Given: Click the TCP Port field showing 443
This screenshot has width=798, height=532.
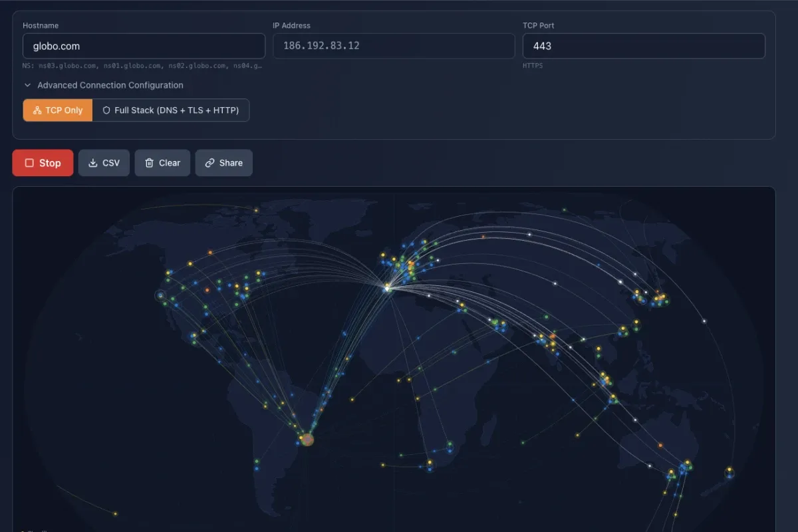Looking at the screenshot, I should pyautogui.click(x=644, y=46).
